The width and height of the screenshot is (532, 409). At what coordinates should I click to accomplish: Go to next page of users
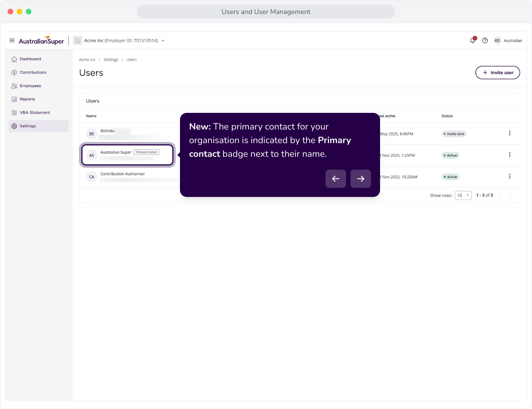tap(510, 195)
